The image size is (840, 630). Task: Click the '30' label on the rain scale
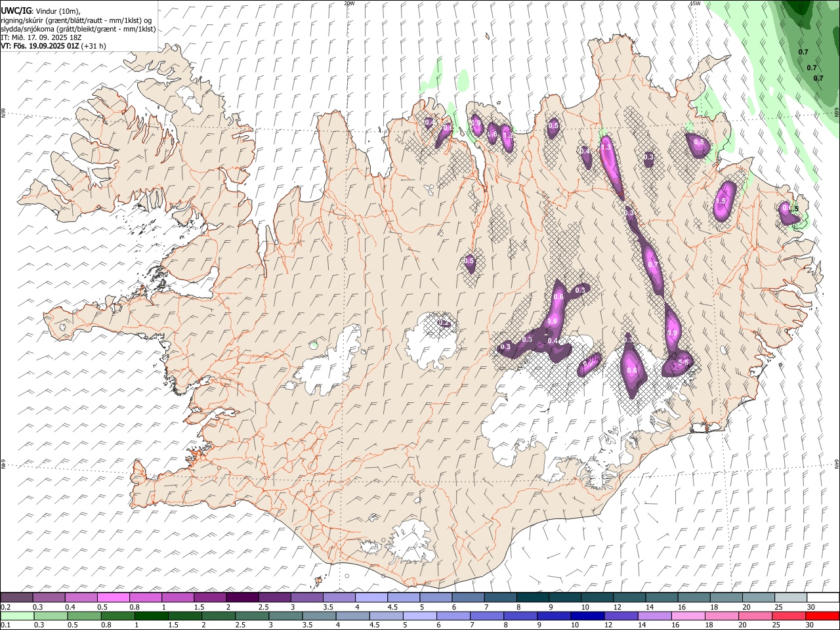(811, 625)
